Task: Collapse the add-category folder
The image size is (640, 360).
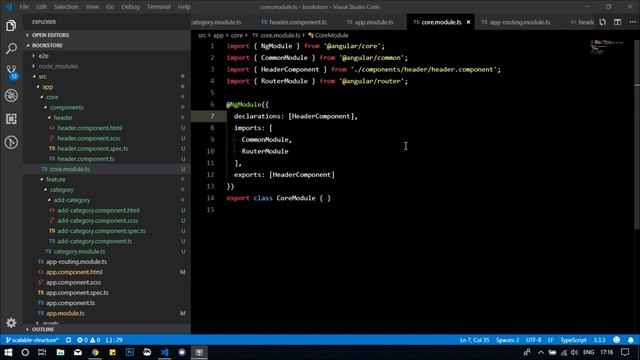Action: (72, 200)
